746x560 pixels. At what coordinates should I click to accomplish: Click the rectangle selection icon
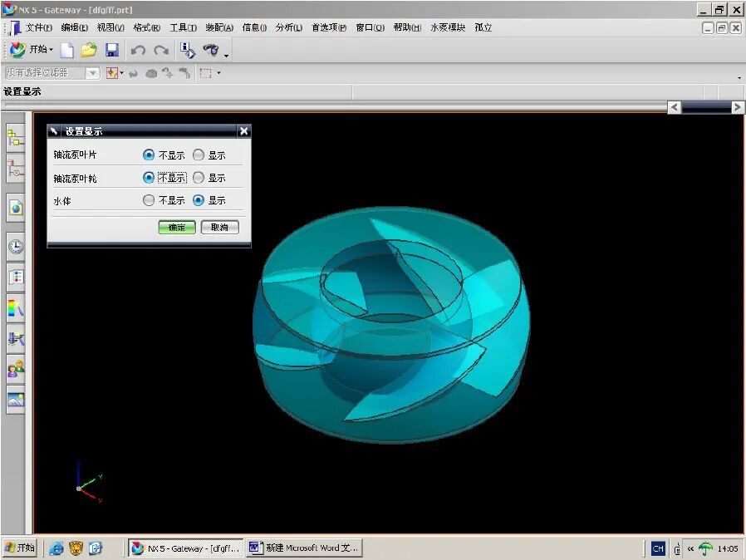[205, 73]
